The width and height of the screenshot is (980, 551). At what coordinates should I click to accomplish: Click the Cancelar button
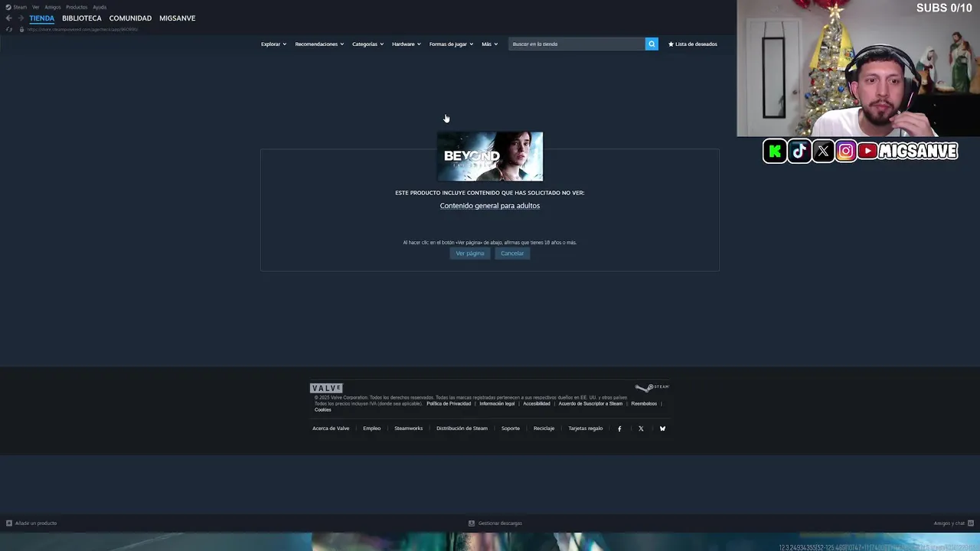tap(512, 253)
